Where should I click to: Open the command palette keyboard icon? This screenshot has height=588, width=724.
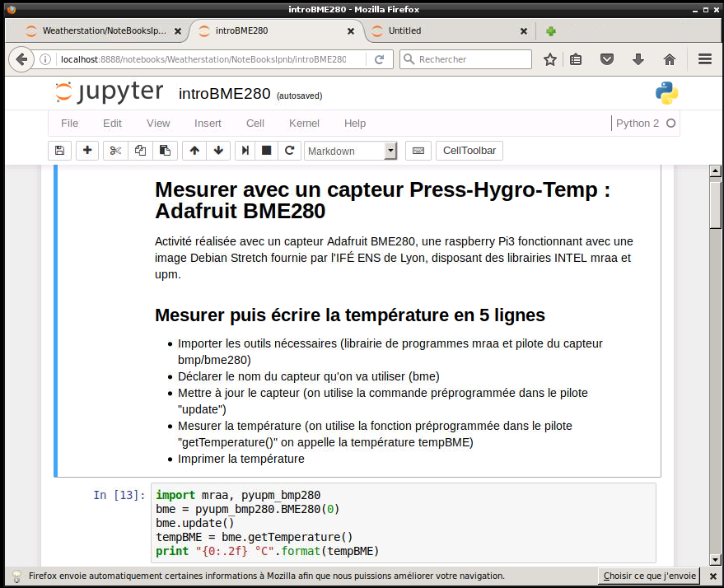point(418,151)
